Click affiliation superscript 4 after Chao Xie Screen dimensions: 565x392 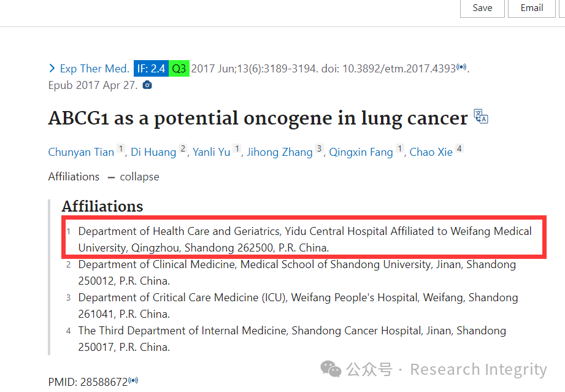click(x=459, y=148)
